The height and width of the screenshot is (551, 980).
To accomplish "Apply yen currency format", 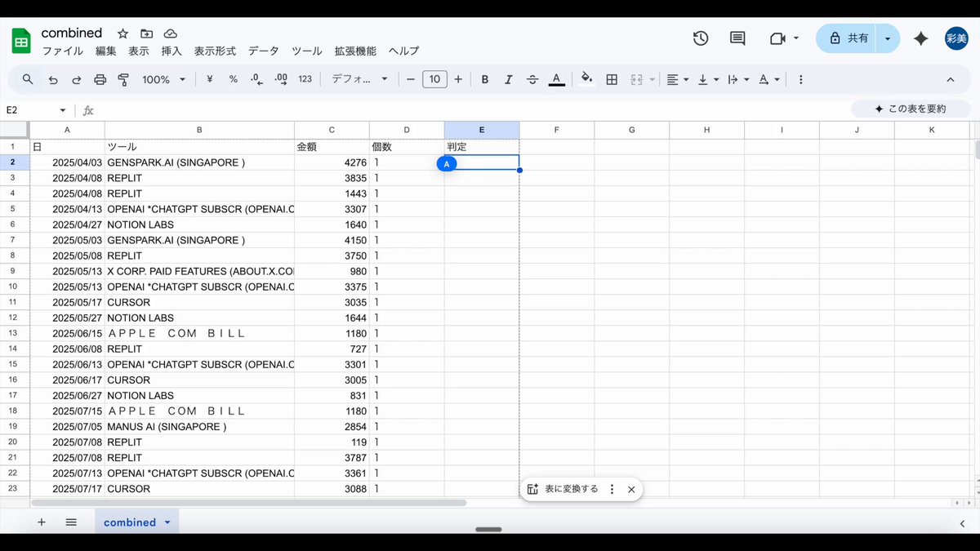I will click(210, 79).
